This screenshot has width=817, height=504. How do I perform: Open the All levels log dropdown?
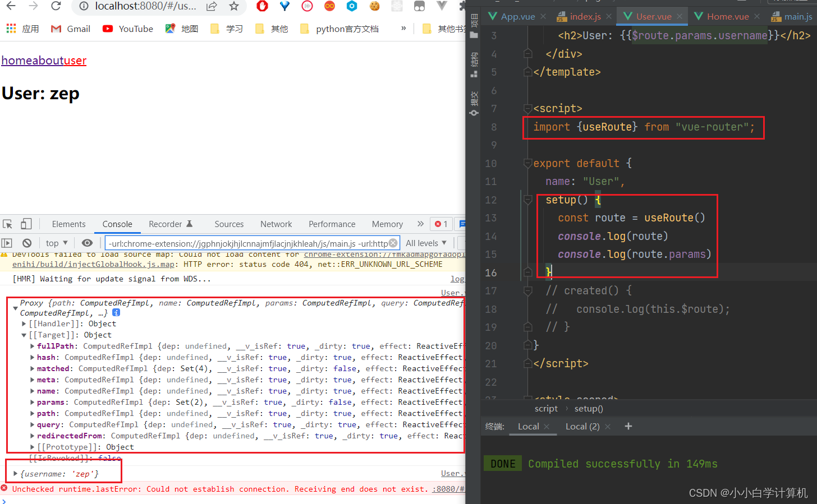[x=426, y=243]
